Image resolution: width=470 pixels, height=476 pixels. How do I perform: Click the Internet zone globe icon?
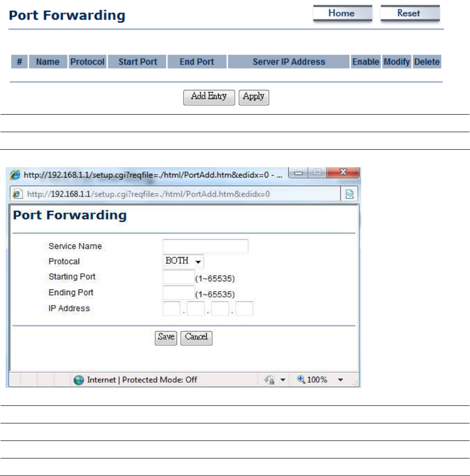(79, 380)
